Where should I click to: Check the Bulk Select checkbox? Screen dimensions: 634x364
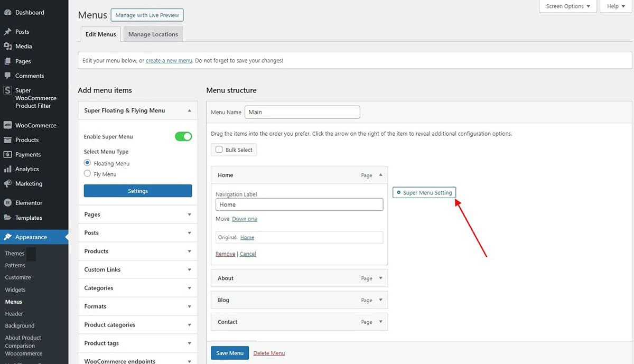coord(219,150)
